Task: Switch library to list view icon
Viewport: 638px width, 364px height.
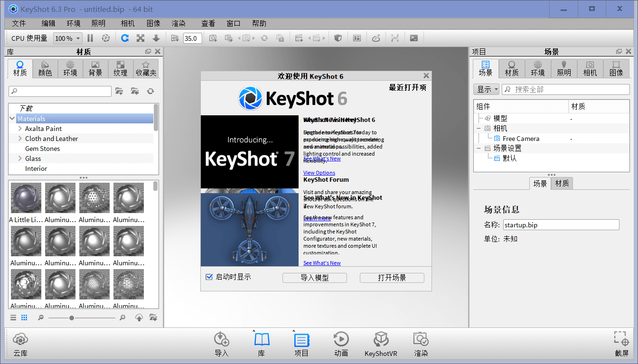Action: [13, 317]
